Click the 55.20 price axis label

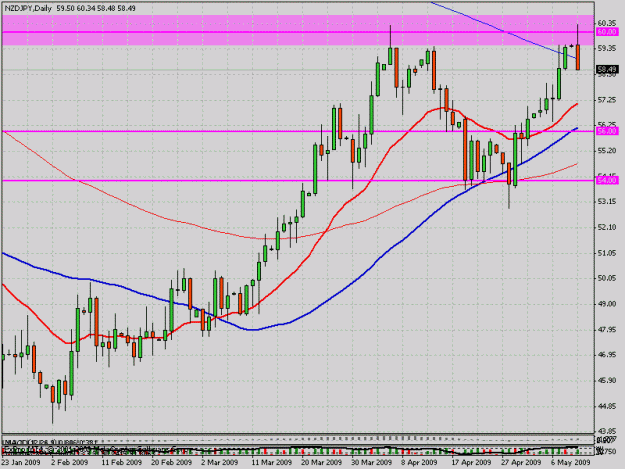coord(607,151)
